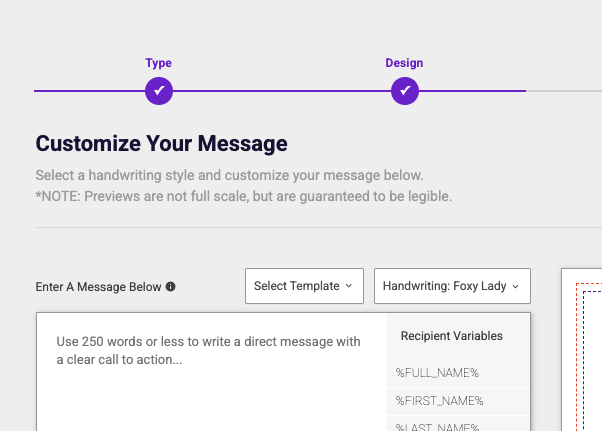602x431 pixels.
Task: Click the NOTE text about preview scale
Action: pyautogui.click(x=243, y=196)
